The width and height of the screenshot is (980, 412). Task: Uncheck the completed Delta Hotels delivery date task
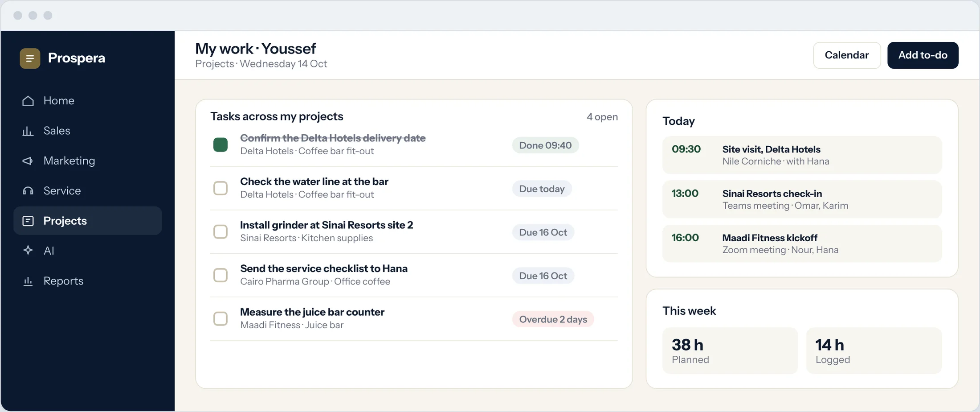(x=220, y=145)
